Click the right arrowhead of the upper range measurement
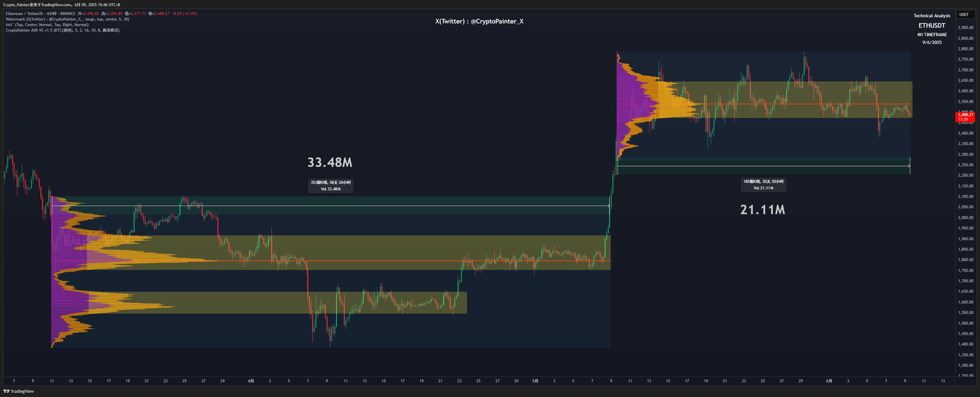The image size is (980, 397). click(909, 166)
